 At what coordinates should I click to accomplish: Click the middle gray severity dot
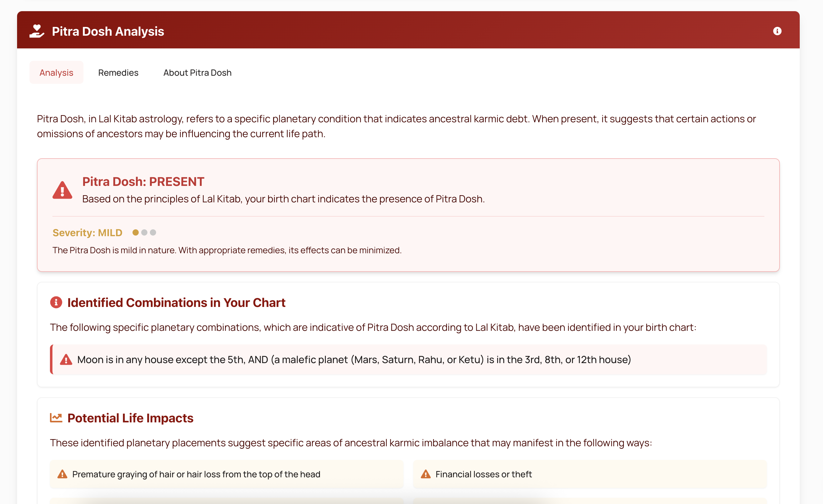[x=144, y=232]
